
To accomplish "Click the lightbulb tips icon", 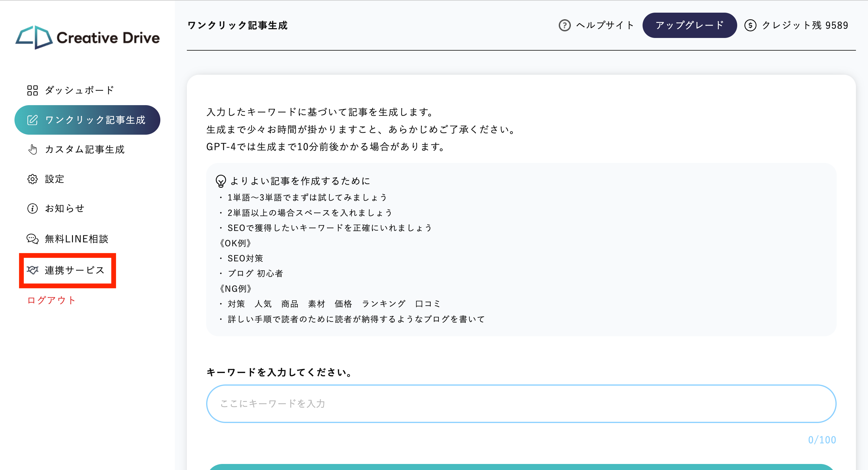I will click(x=221, y=181).
